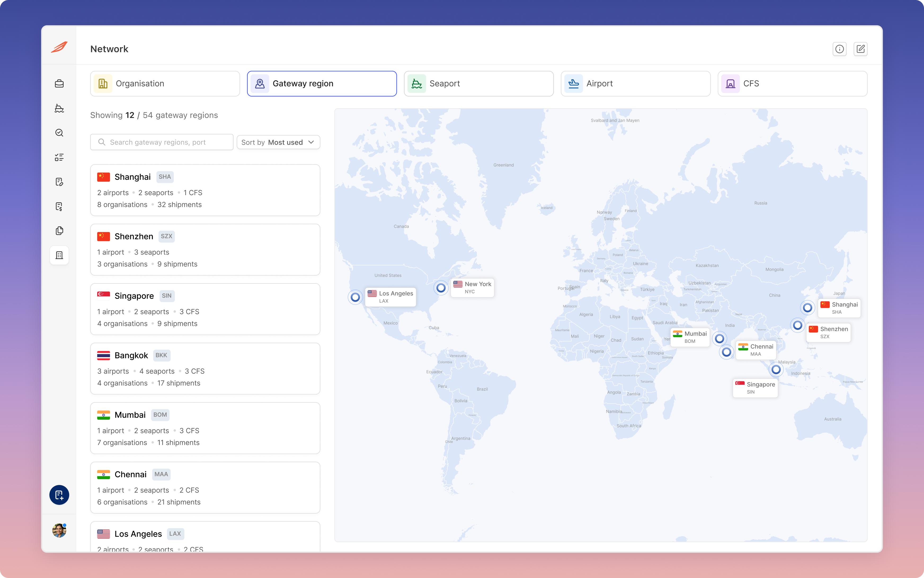Open the user avatar profile
This screenshot has width=924, height=578.
59,530
